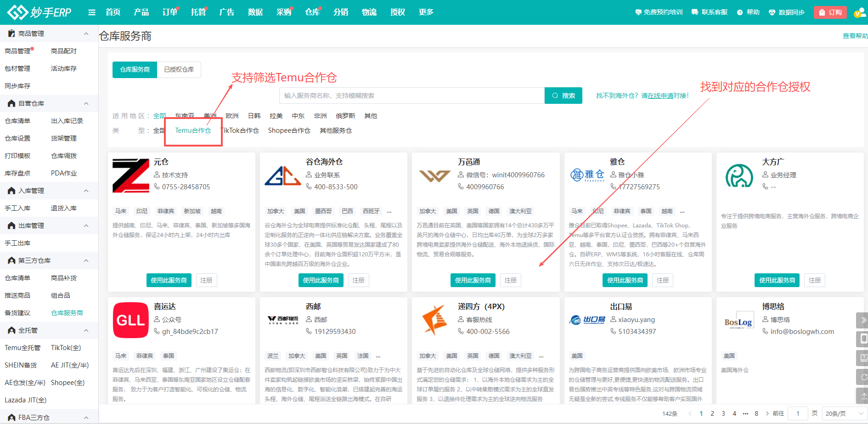Click the red 订购 button
This screenshot has height=424, width=868.
point(830,12)
